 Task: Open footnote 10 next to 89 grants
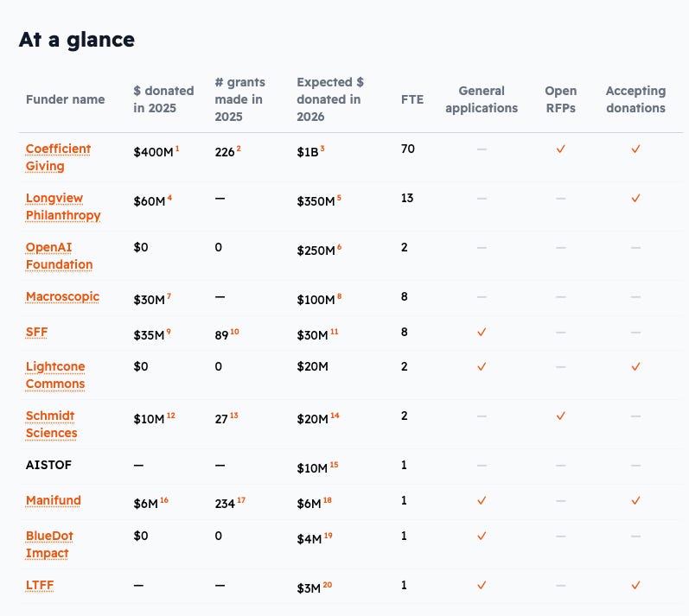click(234, 332)
